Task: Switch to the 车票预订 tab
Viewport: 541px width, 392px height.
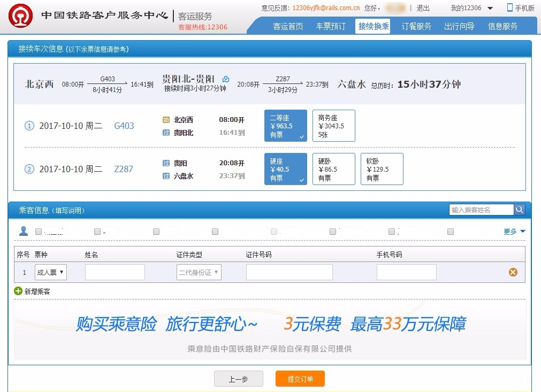Action: [x=330, y=25]
